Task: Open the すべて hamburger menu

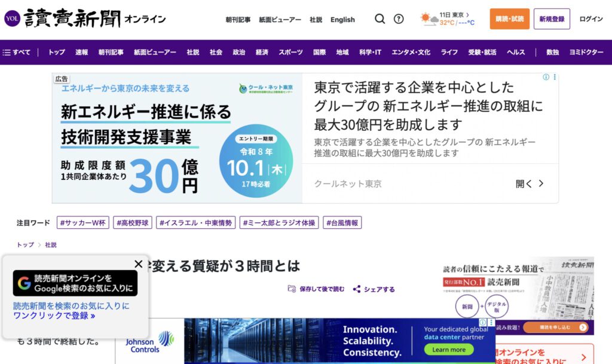Action: tap(16, 52)
